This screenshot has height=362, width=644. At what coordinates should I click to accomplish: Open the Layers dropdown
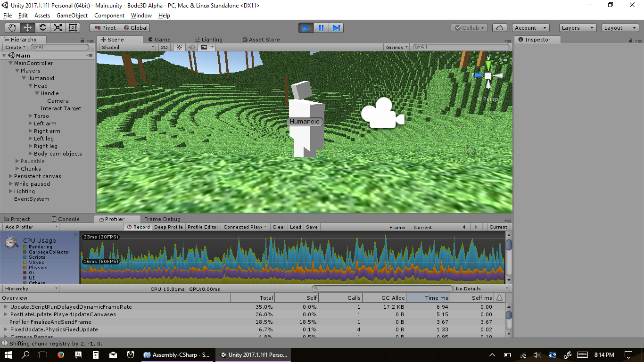point(578,28)
